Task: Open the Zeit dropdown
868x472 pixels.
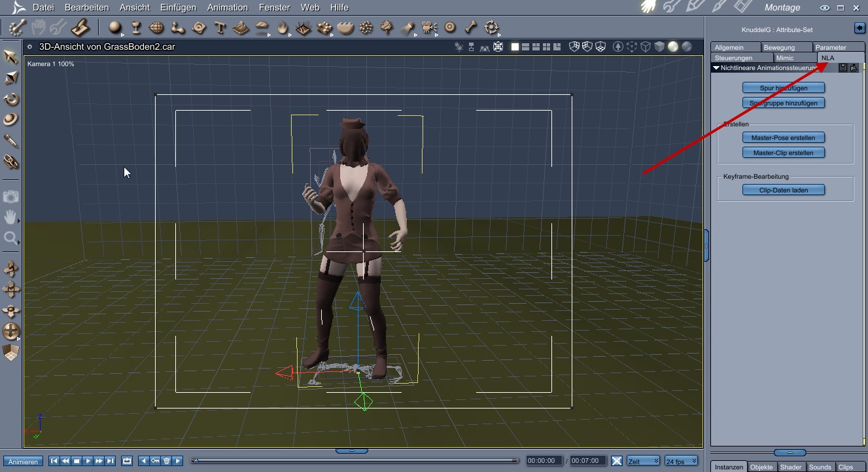Action: [643, 461]
